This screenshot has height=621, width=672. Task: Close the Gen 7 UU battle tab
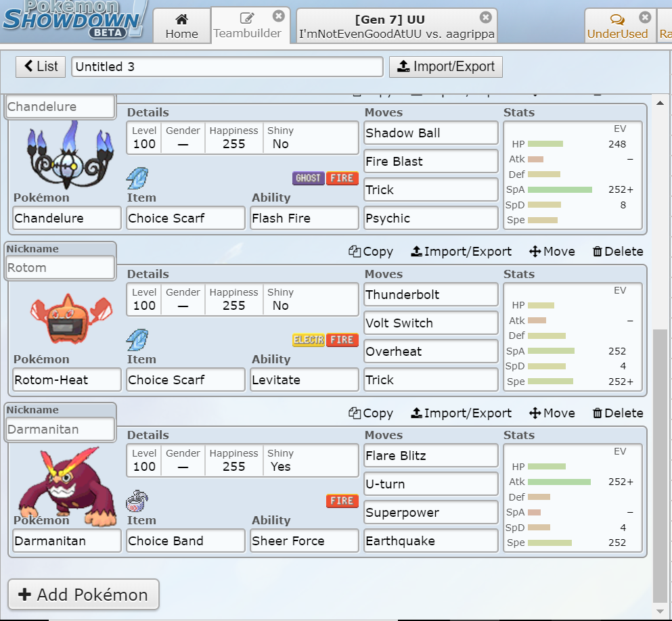[486, 17]
